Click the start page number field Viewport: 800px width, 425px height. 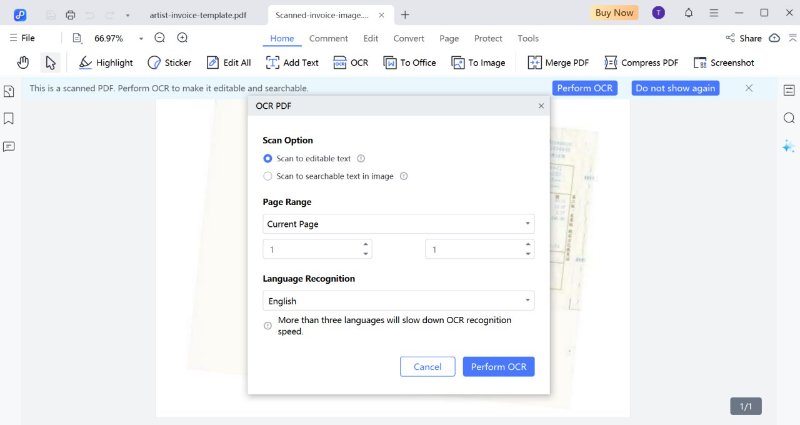(312, 249)
